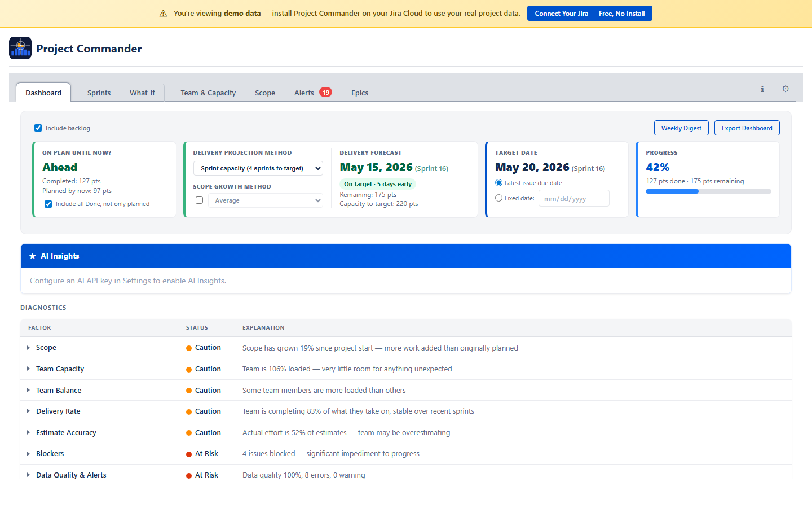This screenshot has height=508, width=812.
Task: Click the Alerts badge showing 19
Action: pyautogui.click(x=327, y=91)
